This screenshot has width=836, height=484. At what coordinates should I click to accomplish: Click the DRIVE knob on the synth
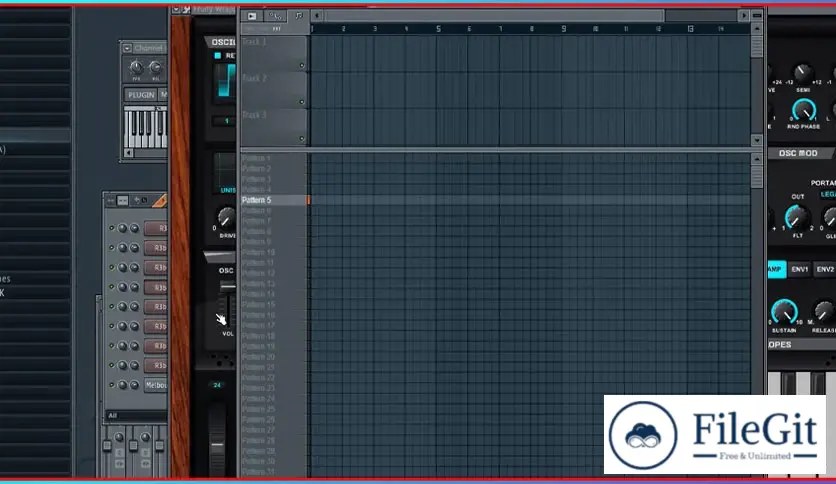[226, 217]
